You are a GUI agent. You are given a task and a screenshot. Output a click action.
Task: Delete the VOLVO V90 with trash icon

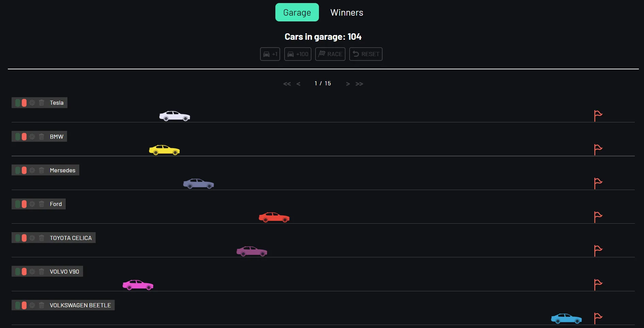pos(42,272)
